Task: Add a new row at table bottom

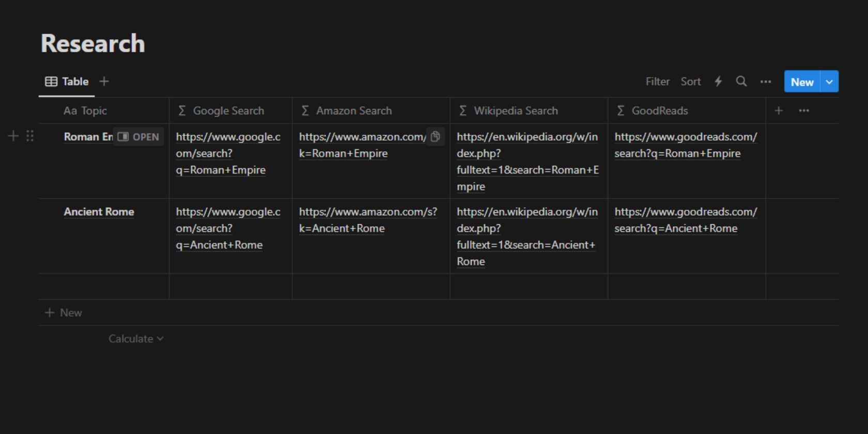Action: (64, 313)
